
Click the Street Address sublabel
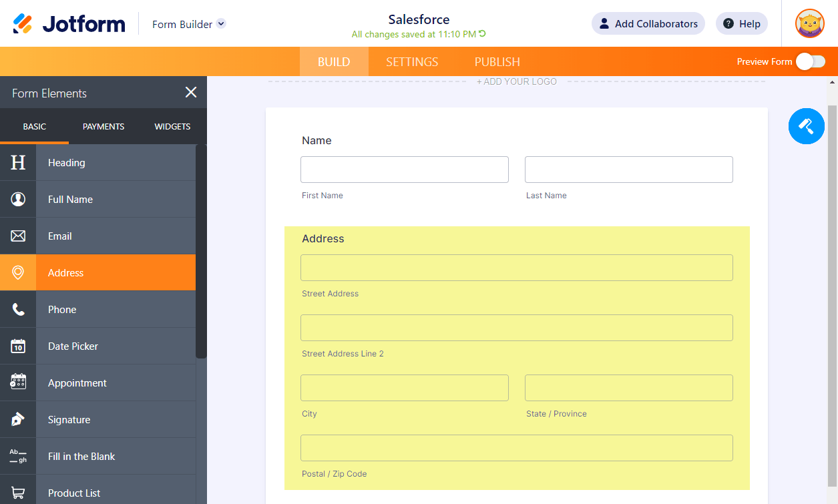tap(330, 294)
